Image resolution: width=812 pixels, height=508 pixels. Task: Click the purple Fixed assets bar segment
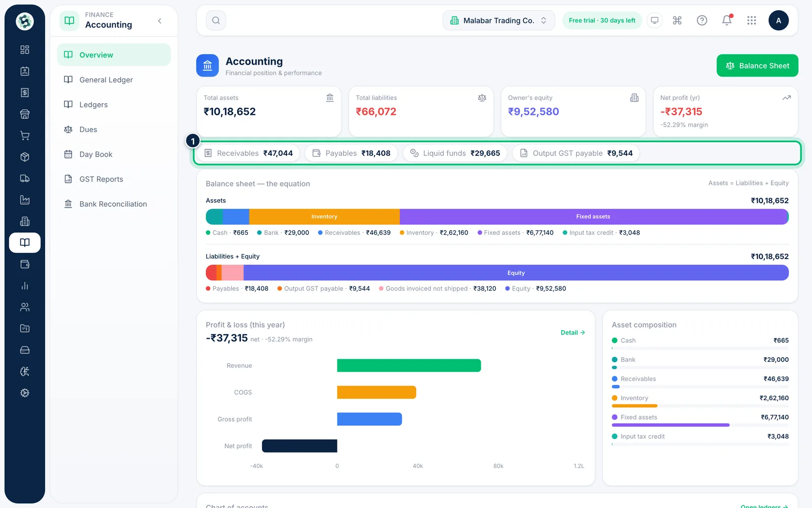tap(593, 217)
